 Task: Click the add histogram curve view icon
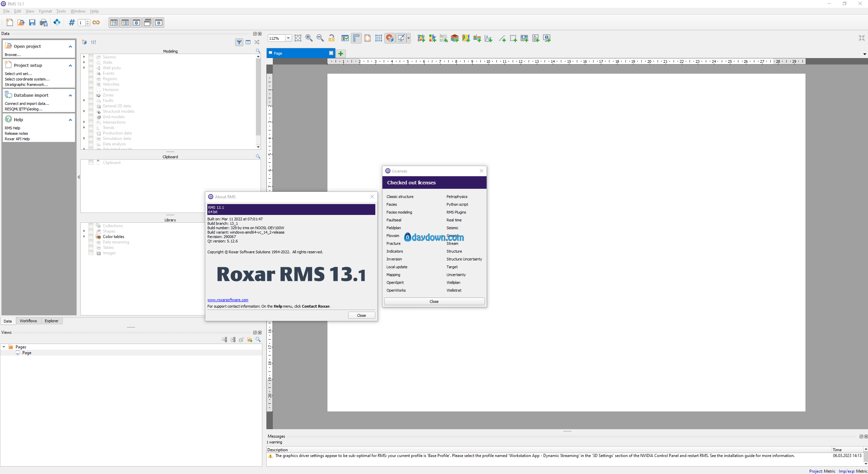pos(488,38)
